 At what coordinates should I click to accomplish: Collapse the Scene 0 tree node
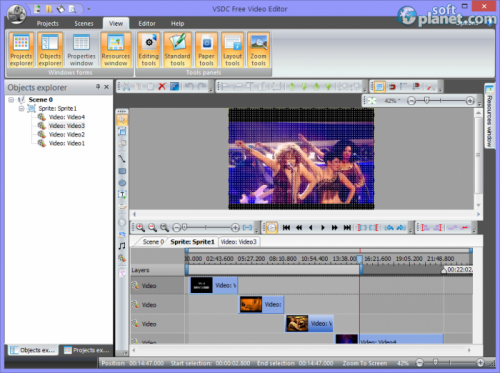click(x=11, y=99)
